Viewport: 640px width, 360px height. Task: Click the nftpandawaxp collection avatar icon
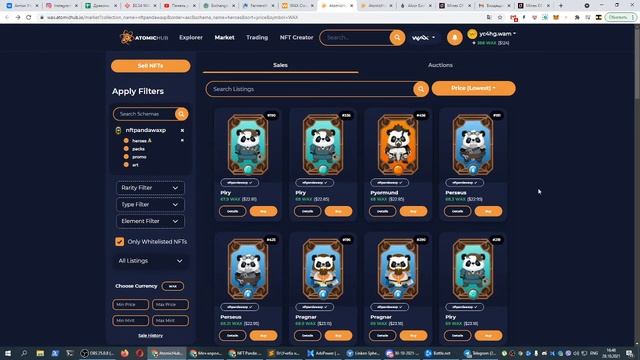(x=118, y=131)
